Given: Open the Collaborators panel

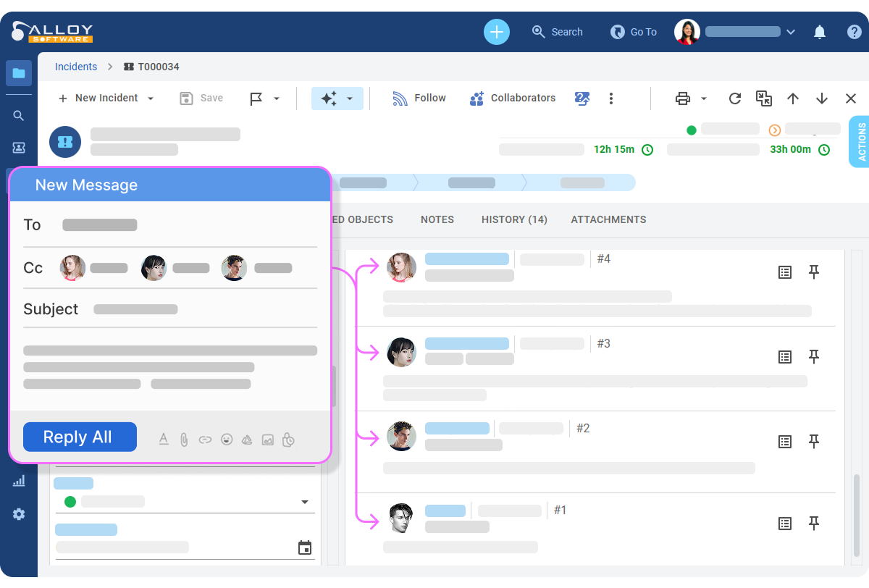Looking at the screenshot, I should click(x=513, y=98).
